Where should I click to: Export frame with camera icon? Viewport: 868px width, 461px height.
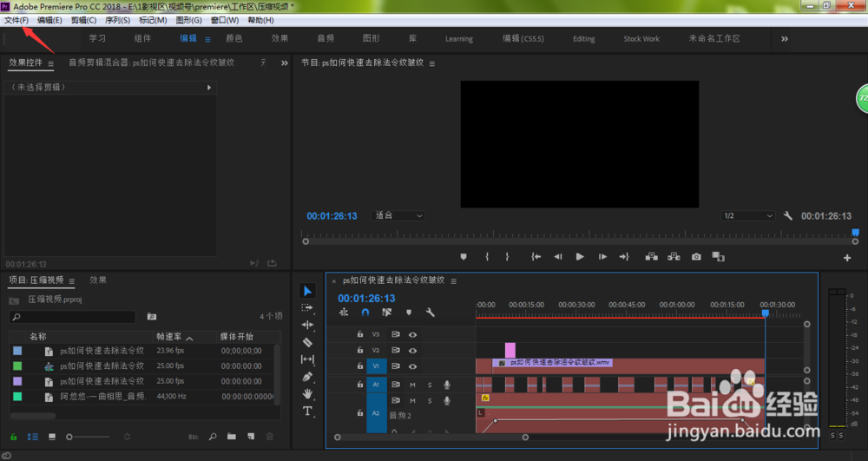coord(696,257)
